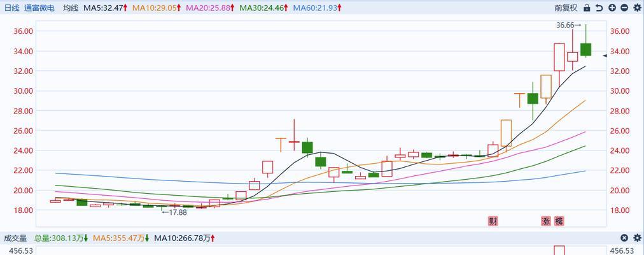Toggle the unlock padlock icon
Screen dimensions: 644x255
click(587, 8)
